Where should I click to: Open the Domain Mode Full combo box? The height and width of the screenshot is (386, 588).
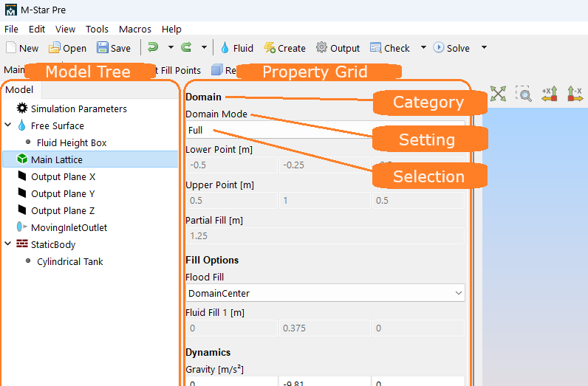click(x=325, y=130)
